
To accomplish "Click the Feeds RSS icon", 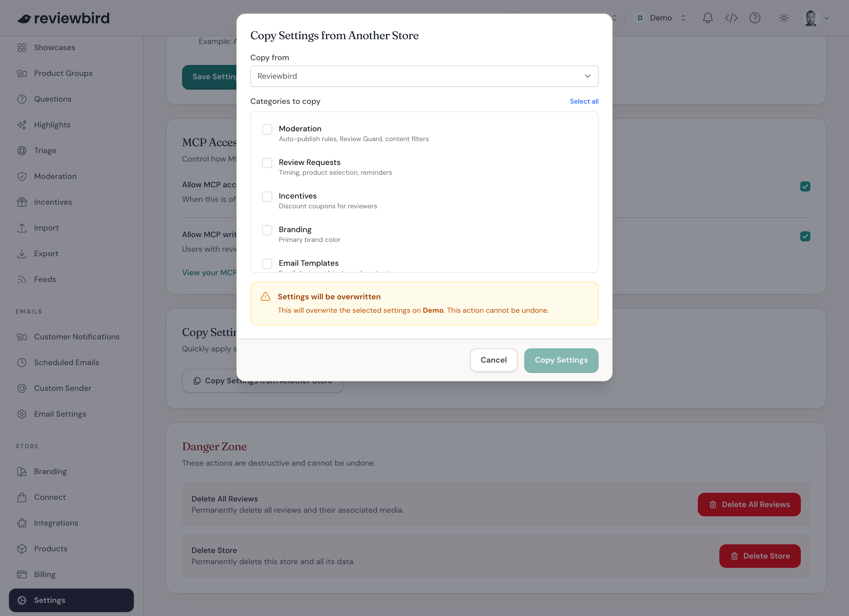I will [22, 279].
